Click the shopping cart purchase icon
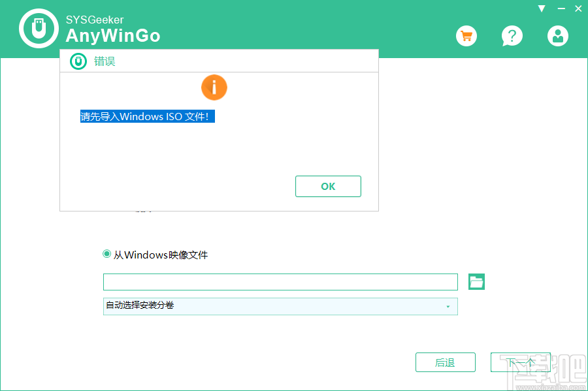The image size is (588, 391). pos(466,36)
